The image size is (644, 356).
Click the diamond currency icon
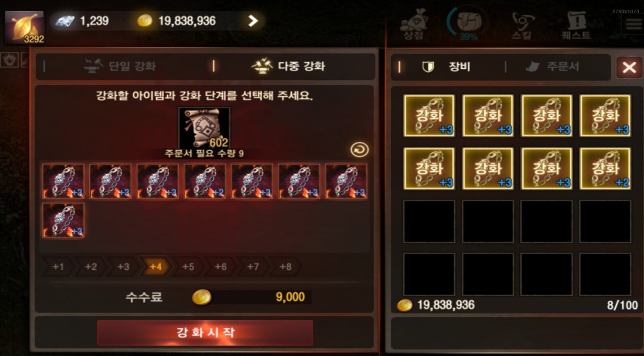[x=65, y=21]
